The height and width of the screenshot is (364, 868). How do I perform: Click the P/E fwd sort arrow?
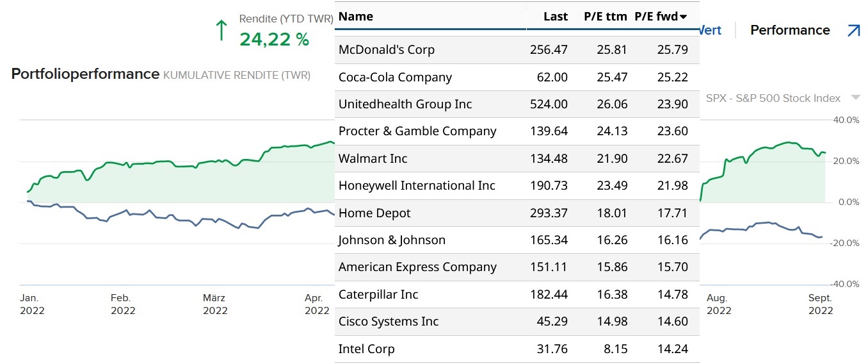[684, 17]
